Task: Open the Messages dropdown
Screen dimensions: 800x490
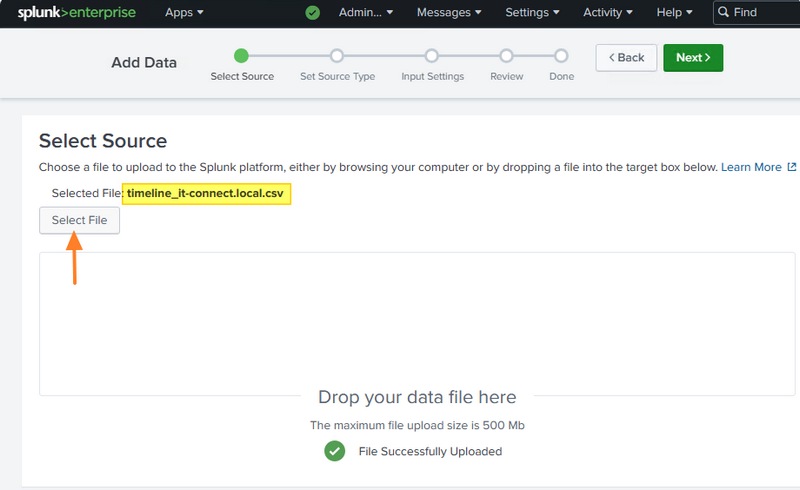Action: point(449,13)
